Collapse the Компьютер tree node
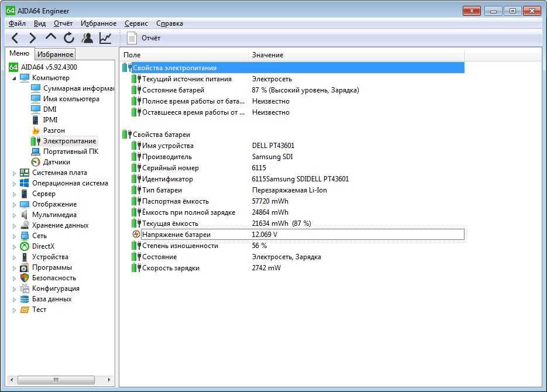547x392 pixels. click(x=14, y=78)
